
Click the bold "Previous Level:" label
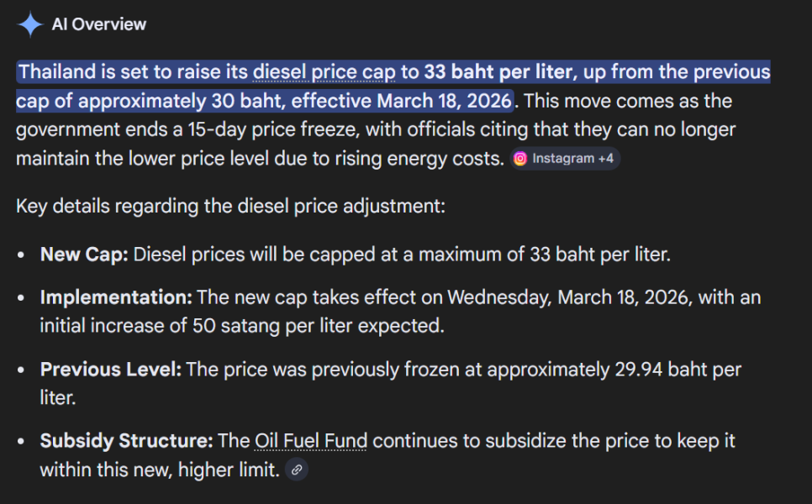[110, 370]
